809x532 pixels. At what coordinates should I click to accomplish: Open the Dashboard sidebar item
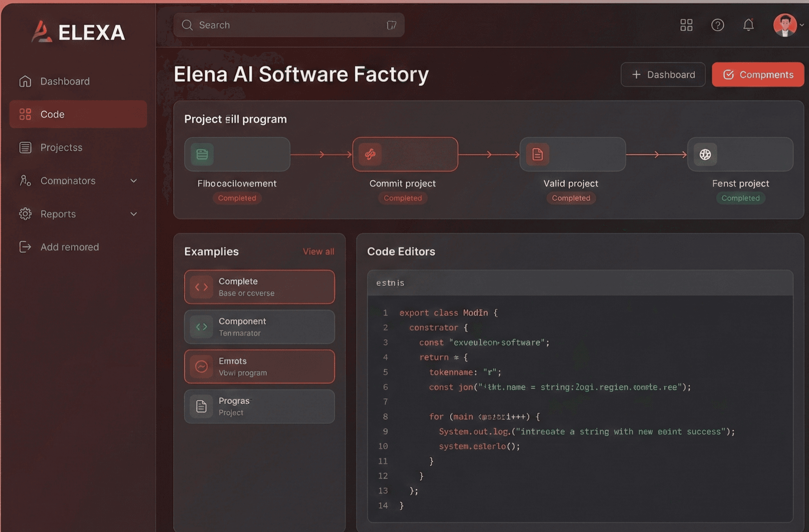pyautogui.click(x=65, y=81)
